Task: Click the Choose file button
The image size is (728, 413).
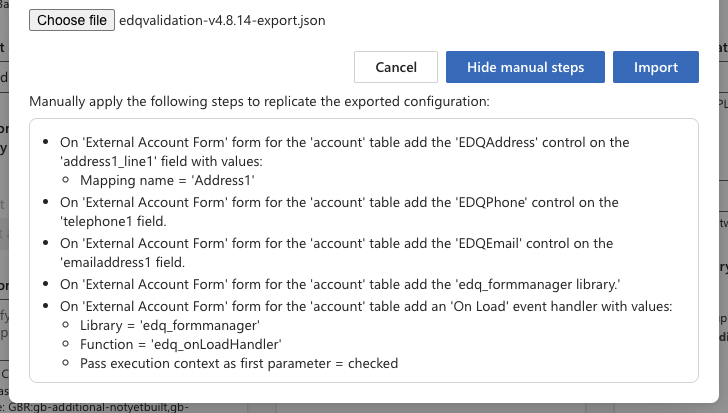Action: point(73,19)
